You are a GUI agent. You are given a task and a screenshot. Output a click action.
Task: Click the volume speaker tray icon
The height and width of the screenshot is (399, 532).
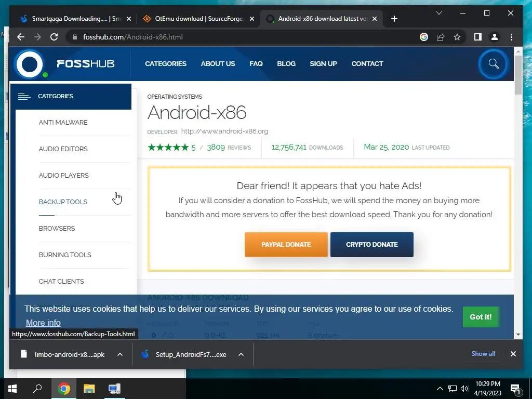pyautogui.click(x=464, y=389)
